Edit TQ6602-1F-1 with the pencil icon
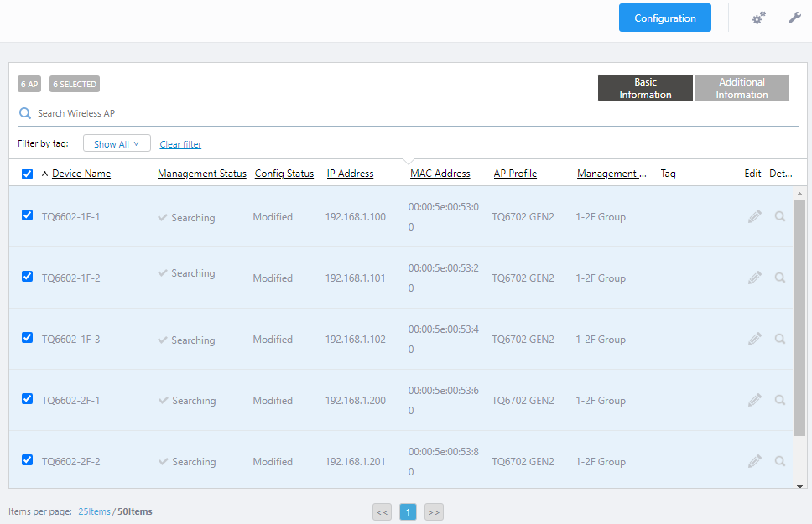The height and width of the screenshot is (524, 812). coord(755,216)
